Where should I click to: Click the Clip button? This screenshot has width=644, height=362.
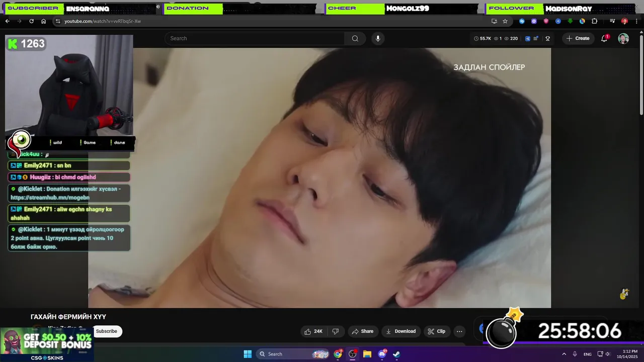pos(437,331)
